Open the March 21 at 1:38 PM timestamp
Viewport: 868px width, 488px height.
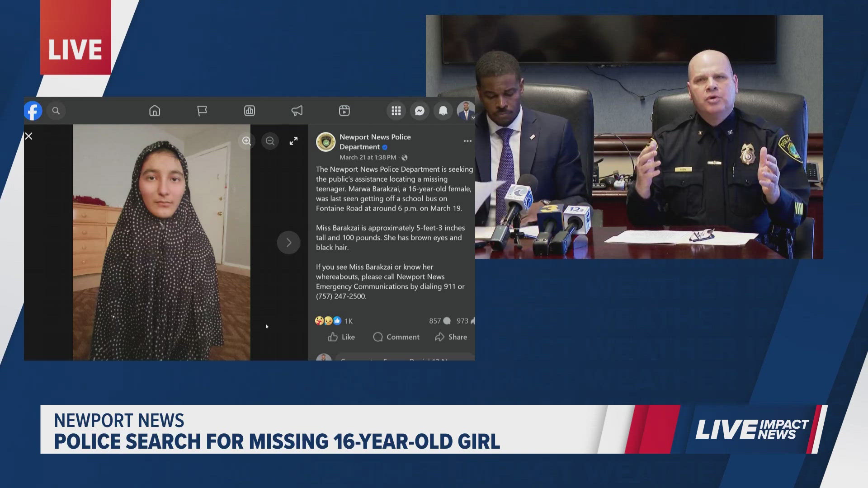[x=368, y=157]
